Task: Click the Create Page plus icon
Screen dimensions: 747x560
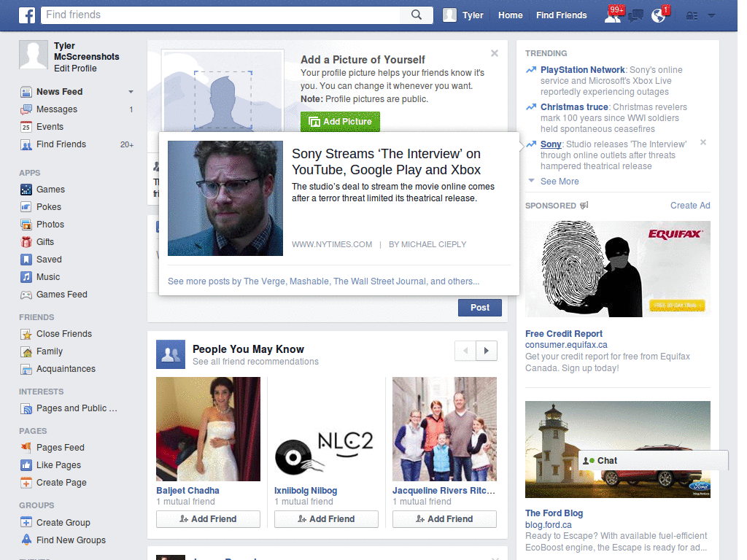Action: (x=26, y=483)
